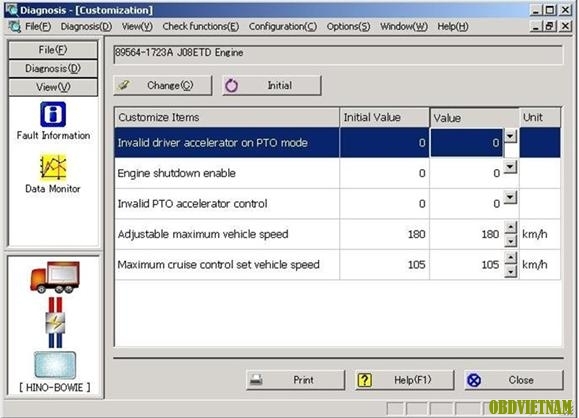Viewport: 579px width, 418px height.
Task: Click the Diagnosis app icon in menu bar
Action: pyautogui.click(x=15, y=27)
